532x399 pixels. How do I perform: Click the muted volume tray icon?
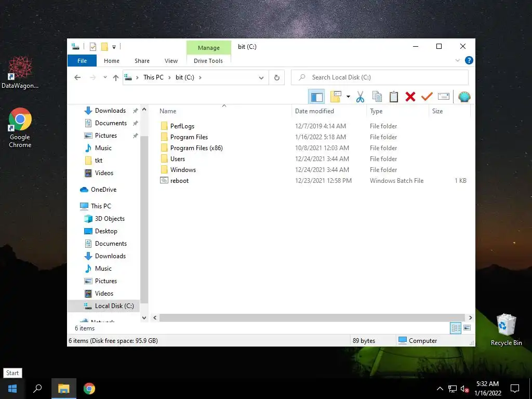pos(464,389)
